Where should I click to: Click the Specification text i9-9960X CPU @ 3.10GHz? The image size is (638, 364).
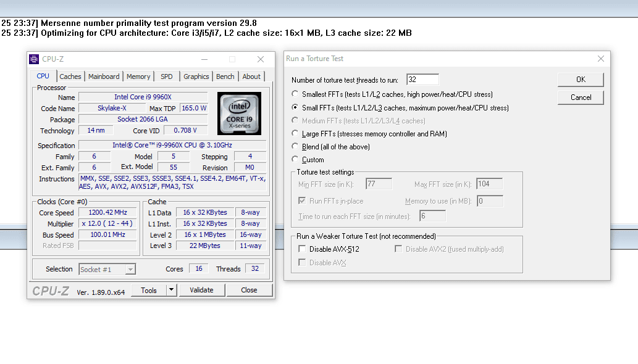(x=172, y=145)
